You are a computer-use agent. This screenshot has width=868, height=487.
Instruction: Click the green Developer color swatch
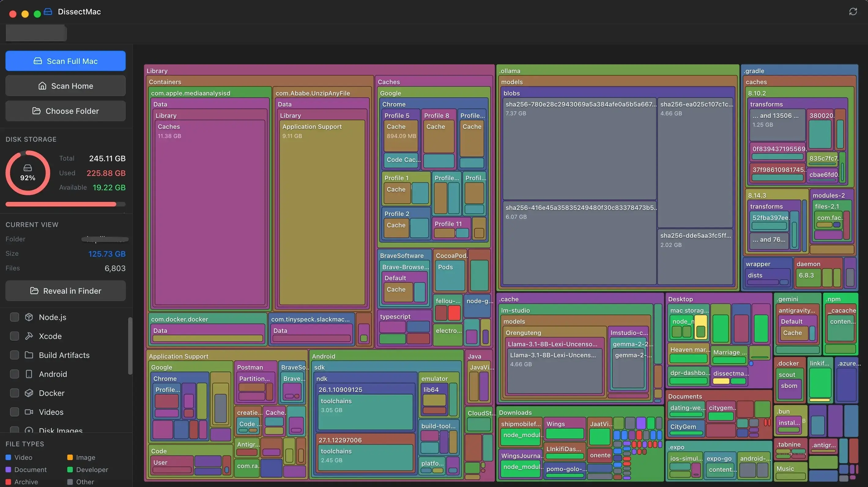click(x=70, y=470)
